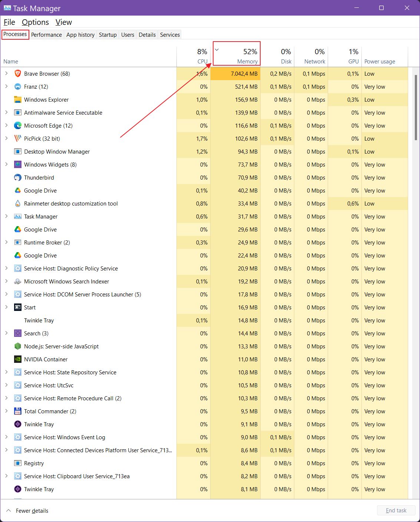Click the Rainmeter desktop customization tool icon
The image size is (420, 522).
tap(17, 203)
